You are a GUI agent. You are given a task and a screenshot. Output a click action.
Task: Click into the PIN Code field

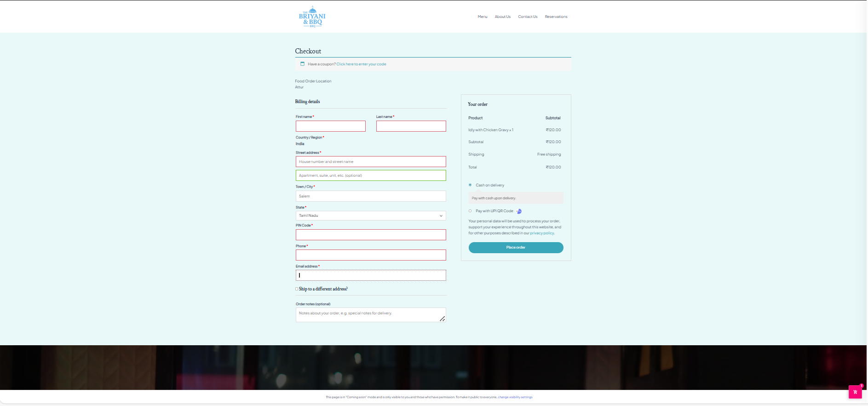(370, 235)
